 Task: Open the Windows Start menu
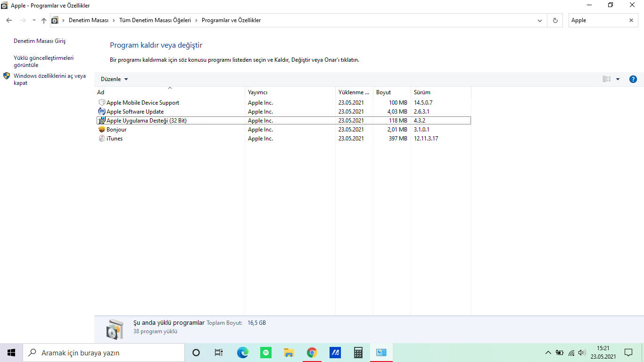click(x=11, y=353)
